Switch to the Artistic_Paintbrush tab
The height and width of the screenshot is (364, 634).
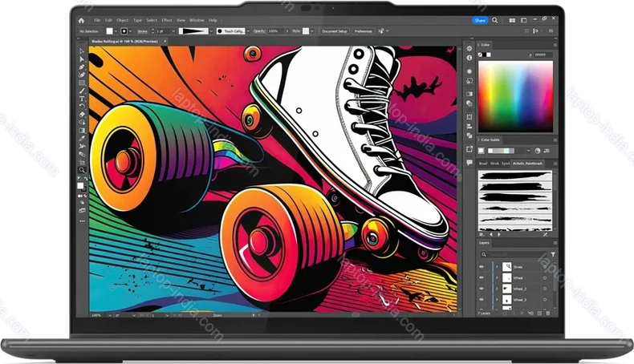(x=528, y=163)
